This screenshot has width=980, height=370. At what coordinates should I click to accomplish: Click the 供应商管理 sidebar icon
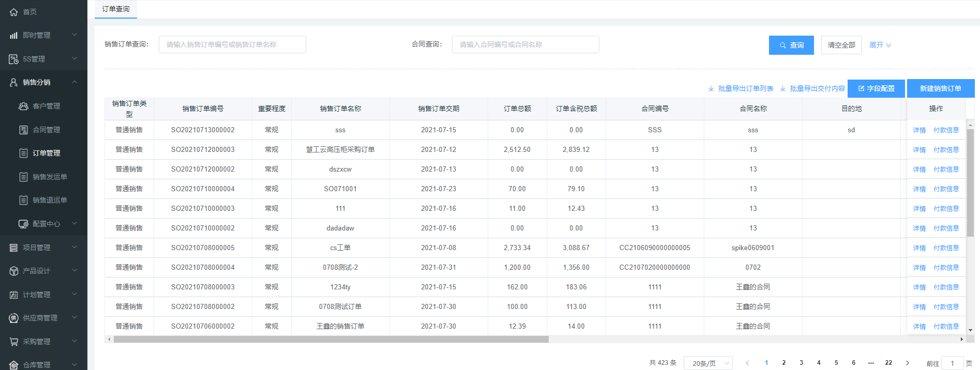pos(13,318)
